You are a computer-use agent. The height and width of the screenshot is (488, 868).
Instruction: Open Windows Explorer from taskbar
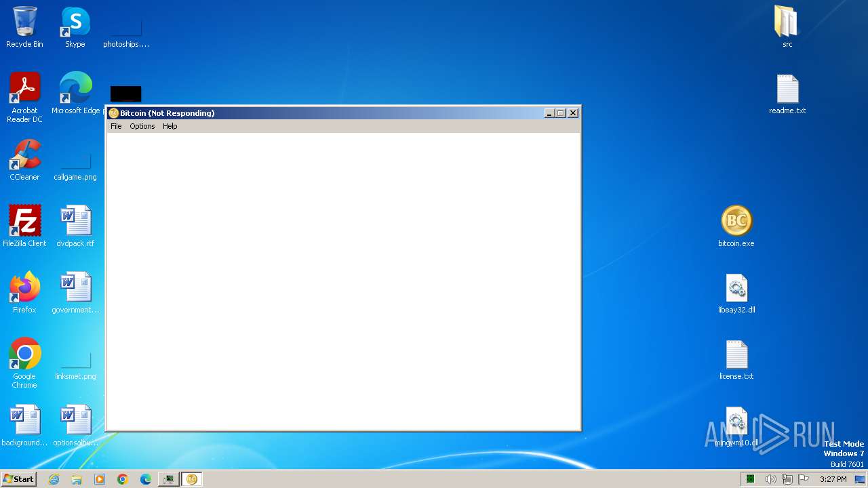point(77,479)
